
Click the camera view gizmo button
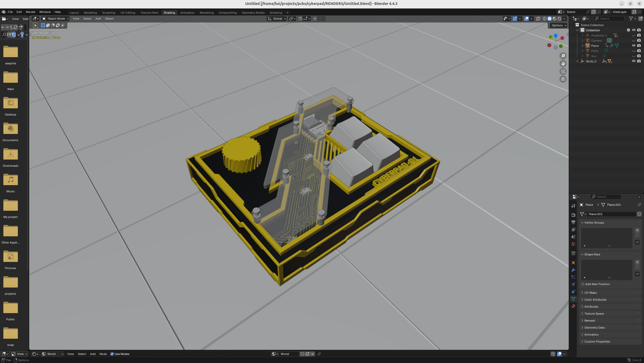coord(563,71)
